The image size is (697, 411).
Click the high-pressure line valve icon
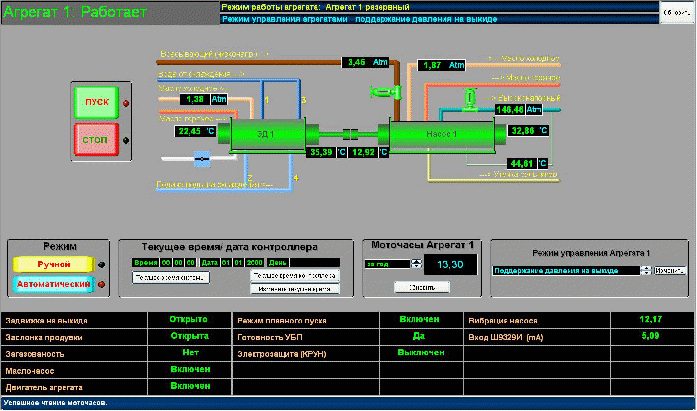[469, 99]
